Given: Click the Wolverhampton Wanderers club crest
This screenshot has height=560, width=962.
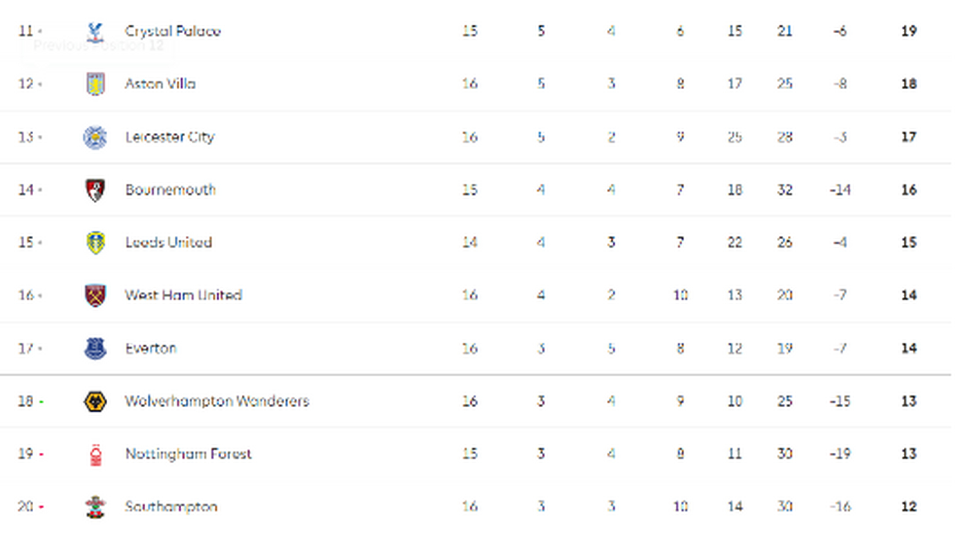Looking at the screenshot, I should 95,401.
